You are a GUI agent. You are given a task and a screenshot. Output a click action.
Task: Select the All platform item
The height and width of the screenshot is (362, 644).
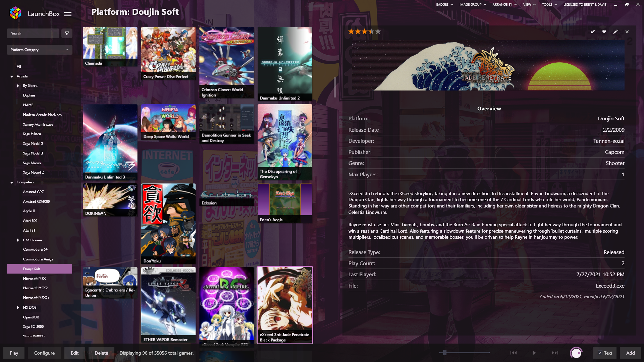tap(19, 67)
